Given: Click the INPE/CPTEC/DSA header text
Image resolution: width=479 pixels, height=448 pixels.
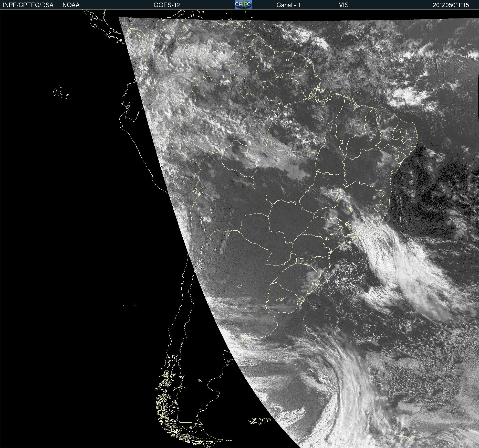Looking at the screenshot, I should pos(28,5).
